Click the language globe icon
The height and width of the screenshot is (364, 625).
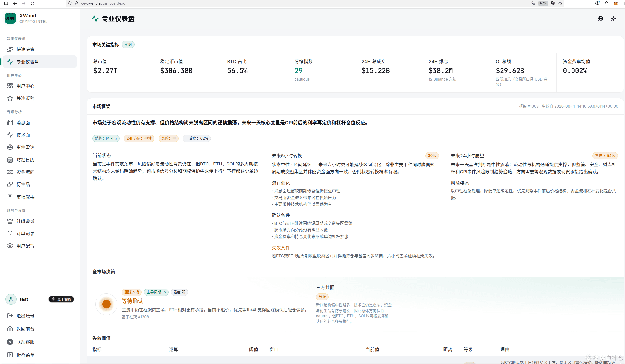[x=600, y=19]
